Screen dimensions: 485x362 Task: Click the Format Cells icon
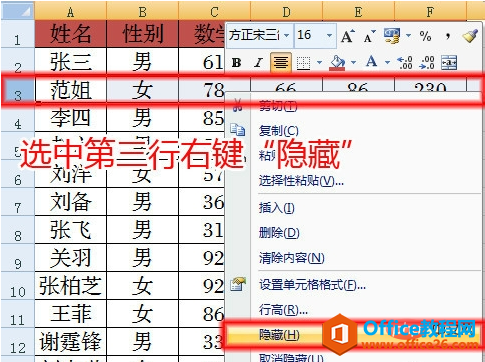(238, 284)
